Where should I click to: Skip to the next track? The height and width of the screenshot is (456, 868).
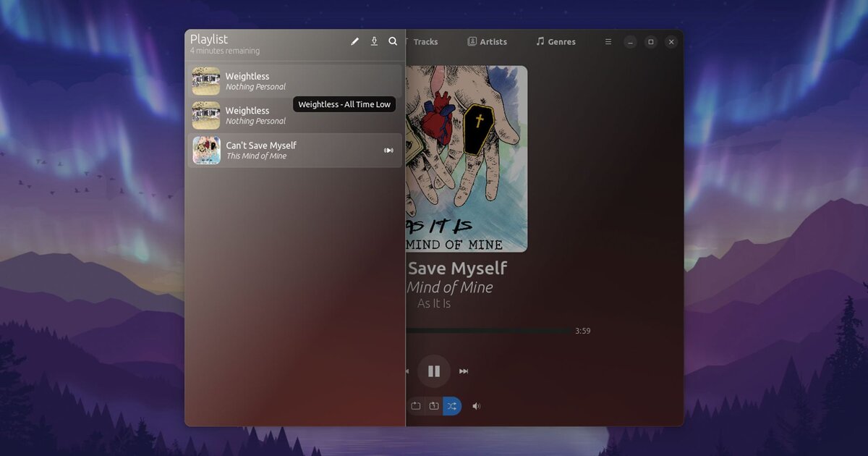point(464,371)
